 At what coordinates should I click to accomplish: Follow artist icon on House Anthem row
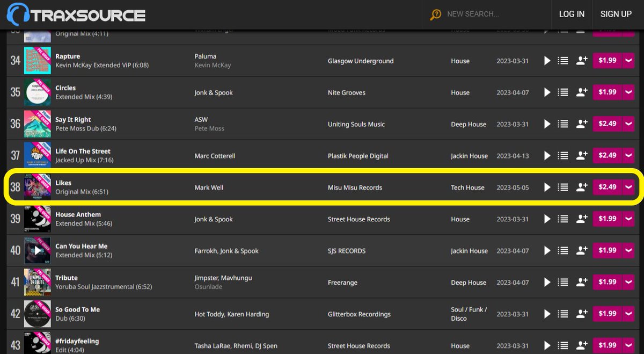pos(582,219)
